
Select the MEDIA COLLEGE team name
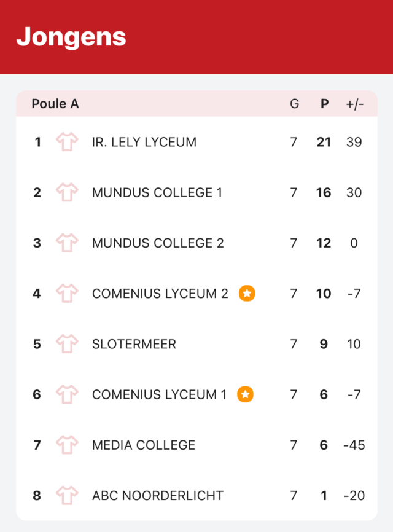[144, 445]
